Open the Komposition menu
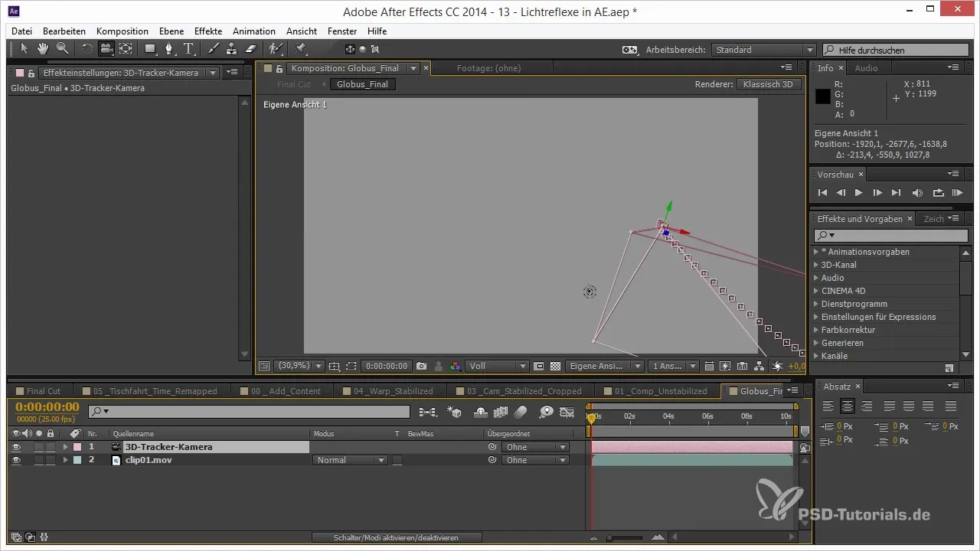 [122, 31]
